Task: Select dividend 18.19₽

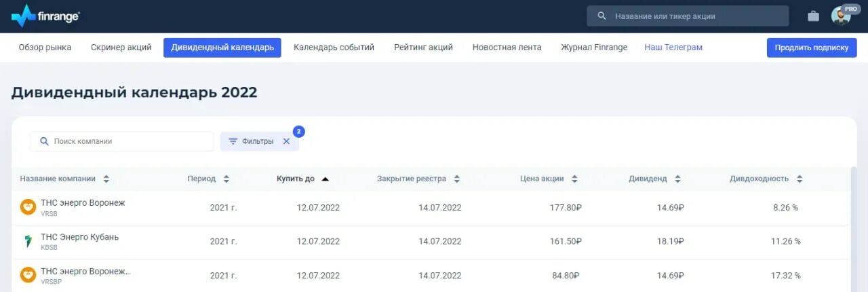Action: point(670,242)
